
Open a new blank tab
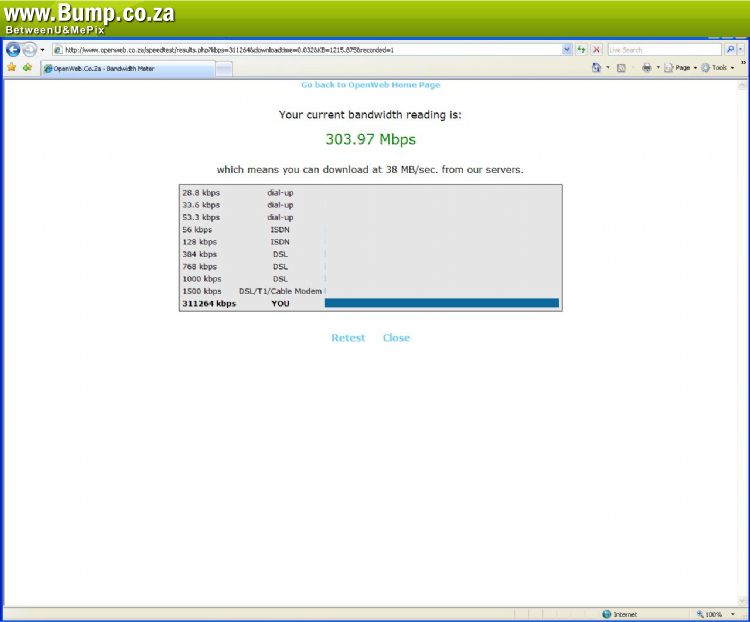[x=224, y=68]
